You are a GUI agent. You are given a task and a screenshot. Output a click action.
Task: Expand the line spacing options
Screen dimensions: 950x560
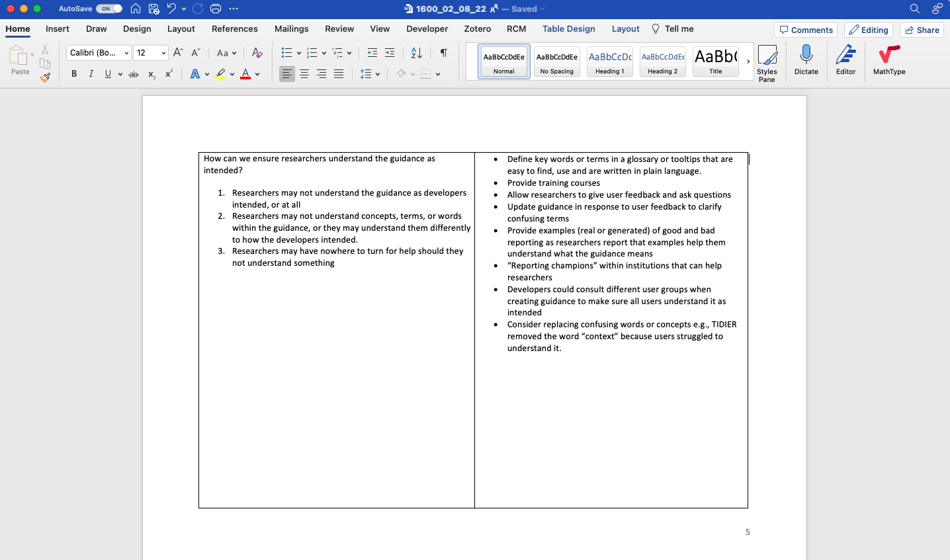point(378,74)
